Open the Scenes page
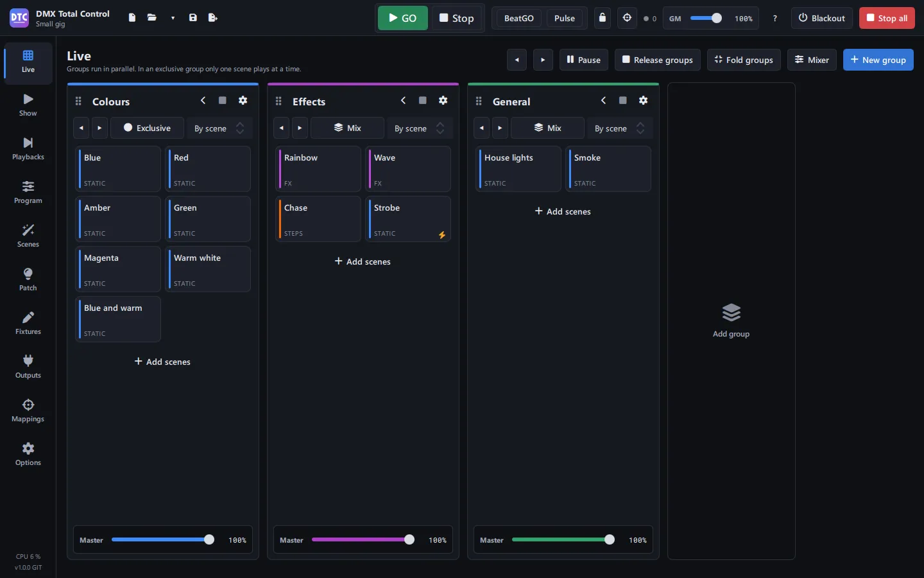Viewport: 924px width, 578px height. 28,236
